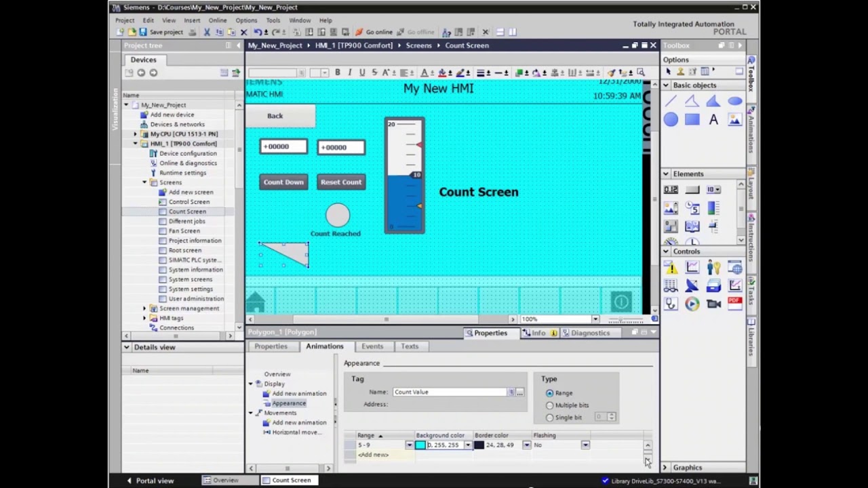This screenshot has width=868, height=488.
Task: Select the Polygon basic object tool
Action: 713,101
